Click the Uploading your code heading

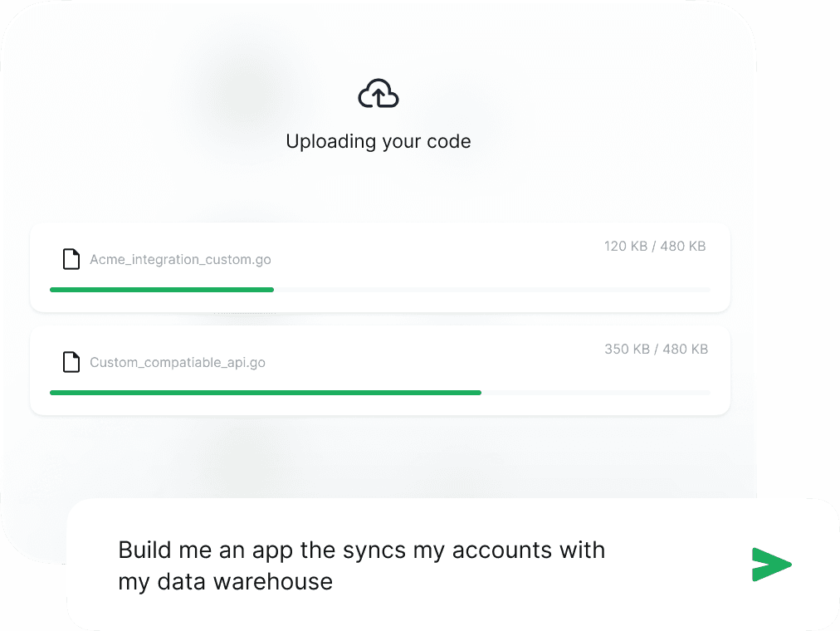coord(378,141)
